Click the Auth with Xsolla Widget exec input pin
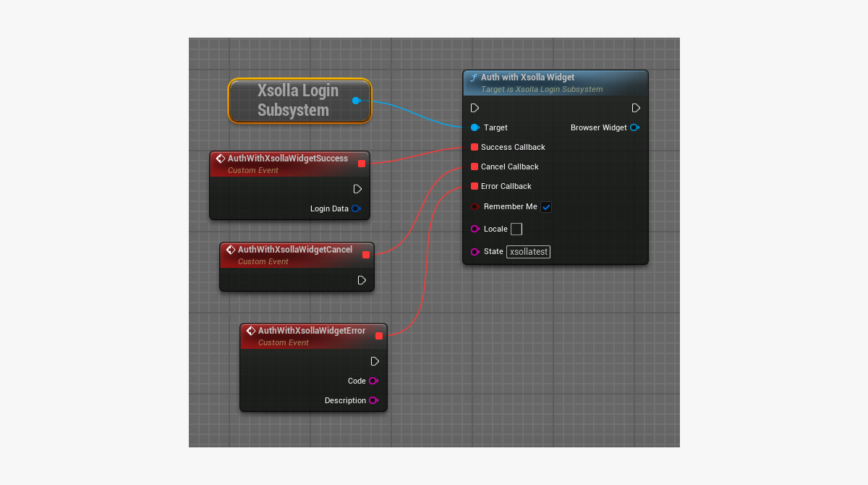Image resolution: width=868 pixels, height=485 pixels. tap(475, 108)
